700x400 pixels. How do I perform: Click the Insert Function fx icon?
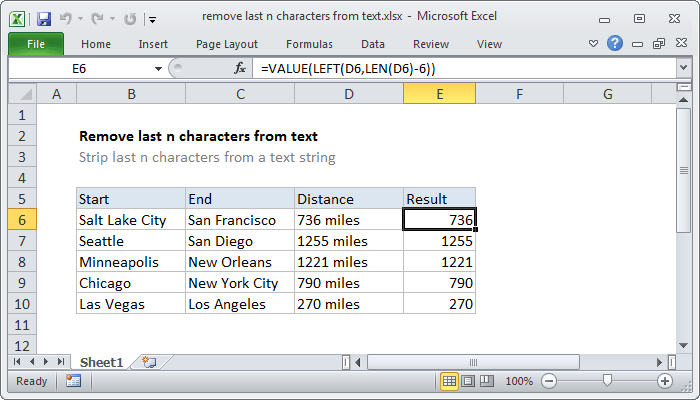240,68
